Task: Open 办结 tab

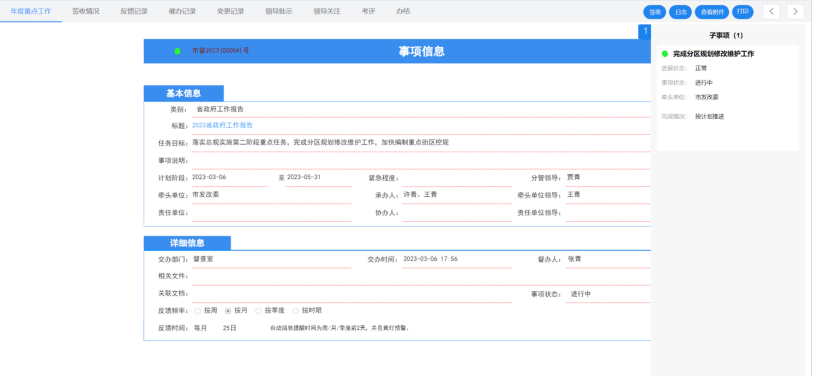Action: point(403,11)
